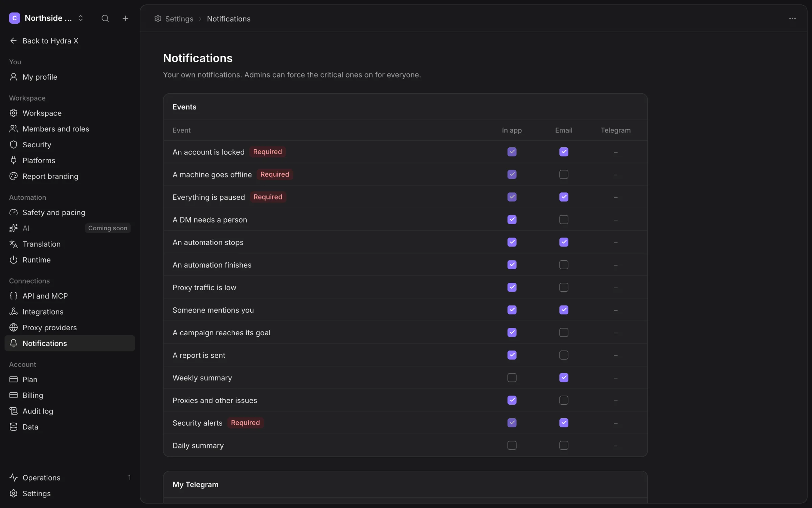Uncheck In app for A report is sent
The width and height of the screenshot is (812, 508).
(x=512, y=355)
